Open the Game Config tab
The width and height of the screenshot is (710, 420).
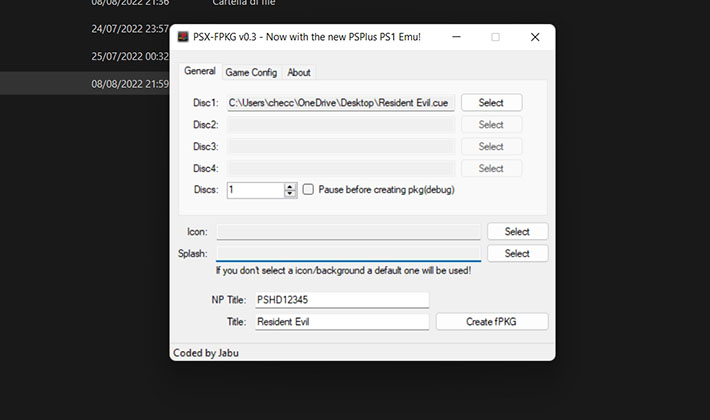pyautogui.click(x=251, y=72)
